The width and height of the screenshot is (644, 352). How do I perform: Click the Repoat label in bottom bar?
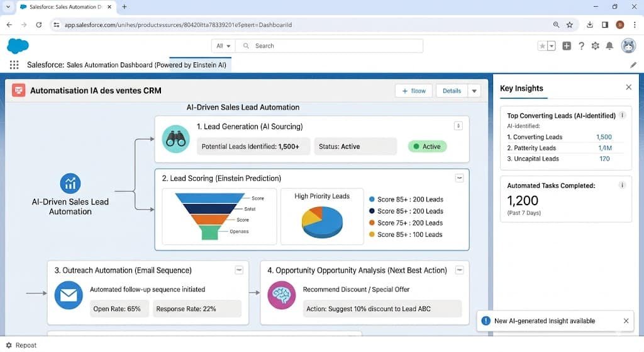pyautogui.click(x=26, y=346)
